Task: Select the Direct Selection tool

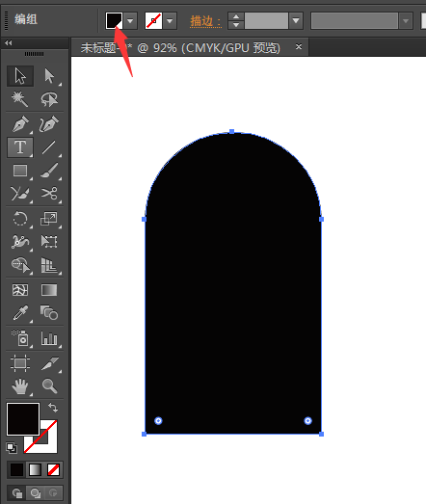Action: point(49,76)
